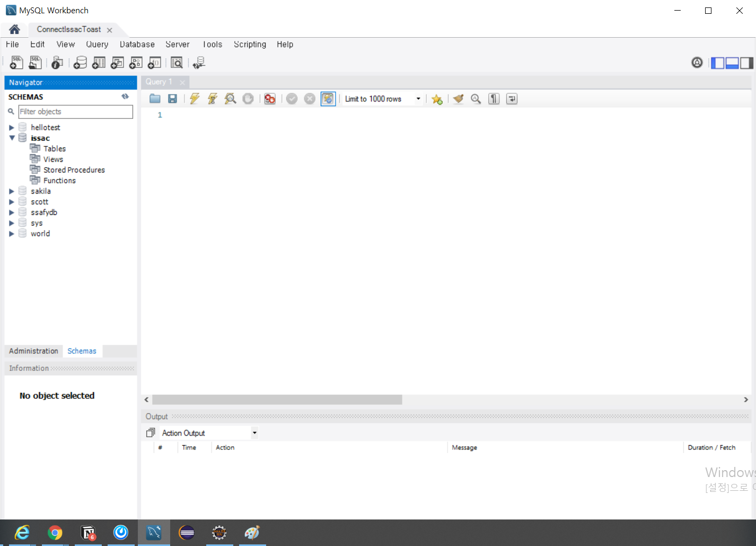Screen dimensions: 756x546
Task: Open Internet Explorer from the taskbar
Action: click(22, 532)
